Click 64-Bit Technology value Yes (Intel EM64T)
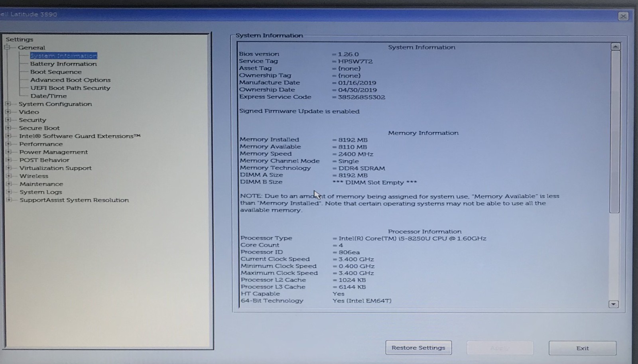Screen dimensions: 638x364 click(x=362, y=301)
